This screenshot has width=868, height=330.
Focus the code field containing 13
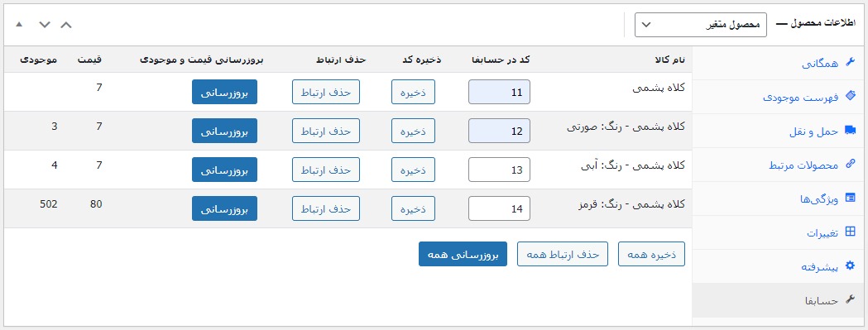499,170
